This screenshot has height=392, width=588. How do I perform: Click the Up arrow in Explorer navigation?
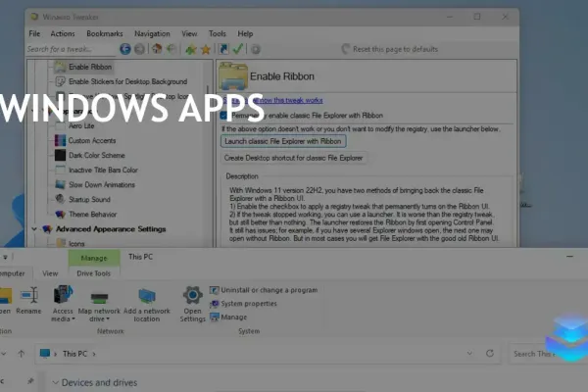click(22, 354)
